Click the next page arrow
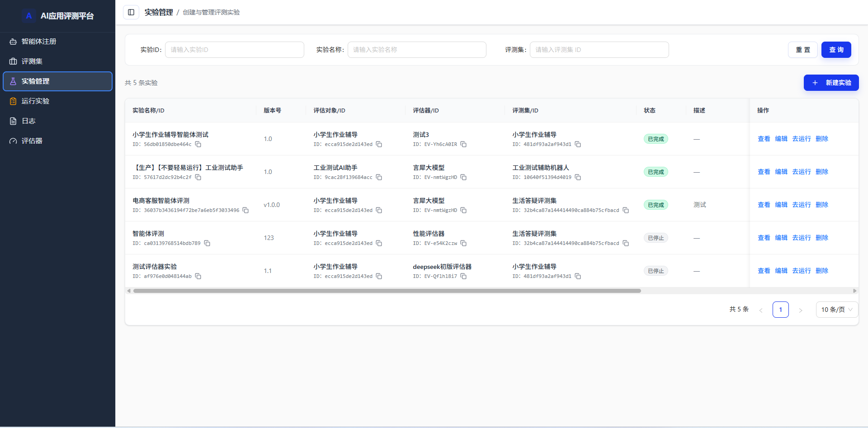This screenshot has width=868, height=428. pos(800,310)
